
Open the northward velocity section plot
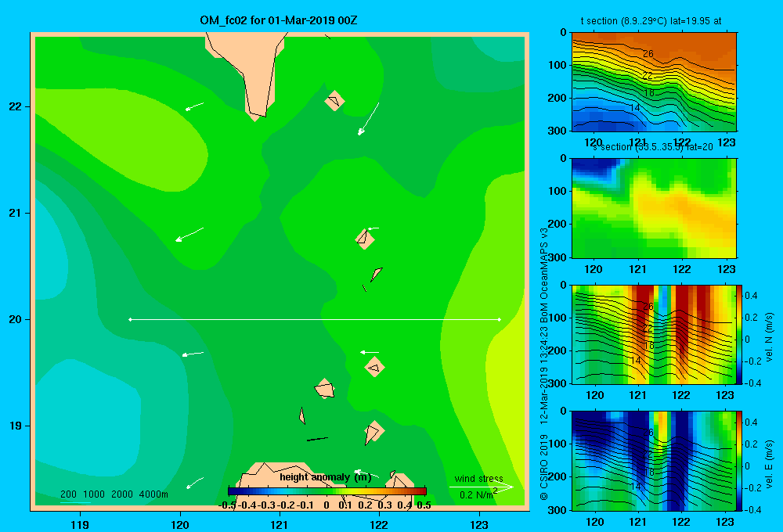(653, 334)
